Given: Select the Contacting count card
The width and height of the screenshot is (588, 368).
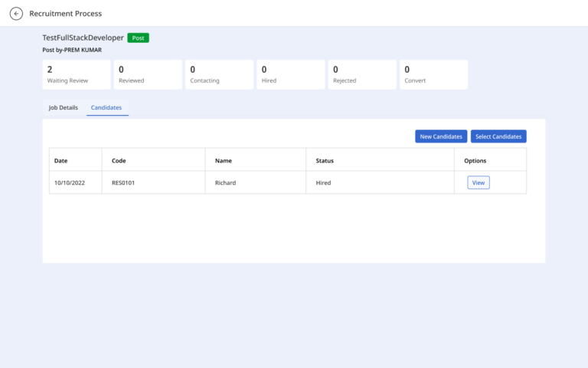Looking at the screenshot, I should (x=220, y=74).
